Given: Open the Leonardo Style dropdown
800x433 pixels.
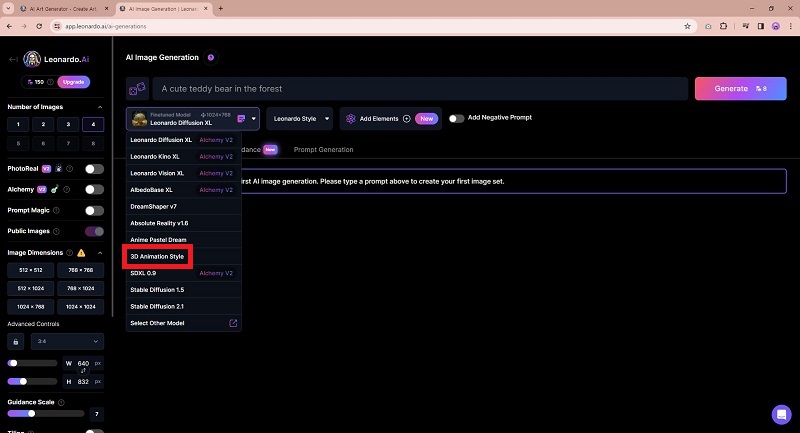Looking at the screenshot, I should [299, 119].
